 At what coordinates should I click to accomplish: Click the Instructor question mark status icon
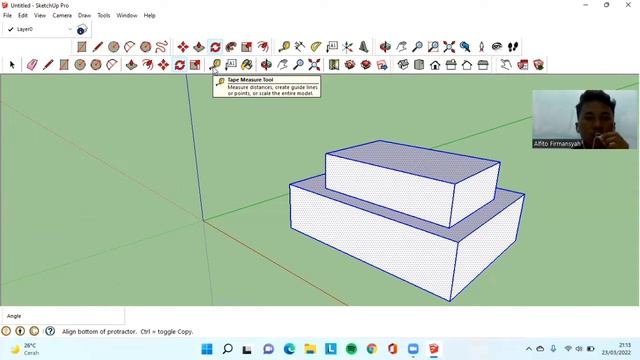tap(50, 331)
